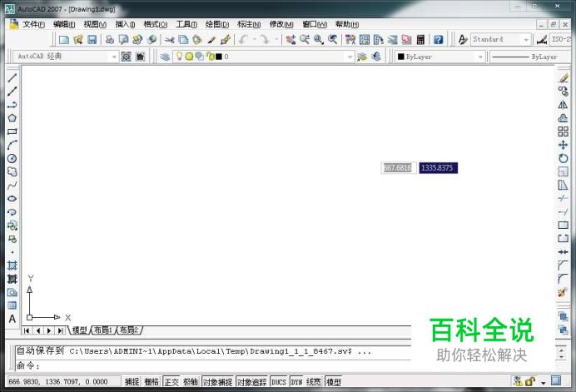This screenshot has height=392, width=576.
Task: Toggle the 捕捉 snap mode
Action: [132, 382]
